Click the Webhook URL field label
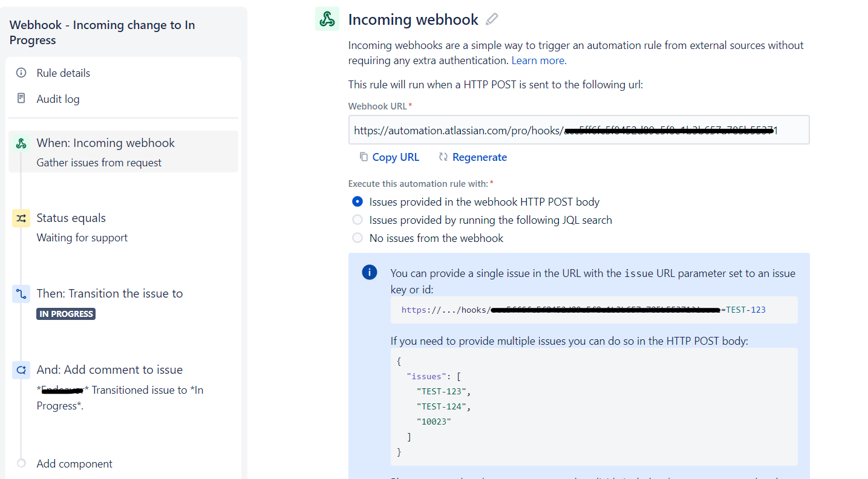Screen dimensions: 868x479 380,106
